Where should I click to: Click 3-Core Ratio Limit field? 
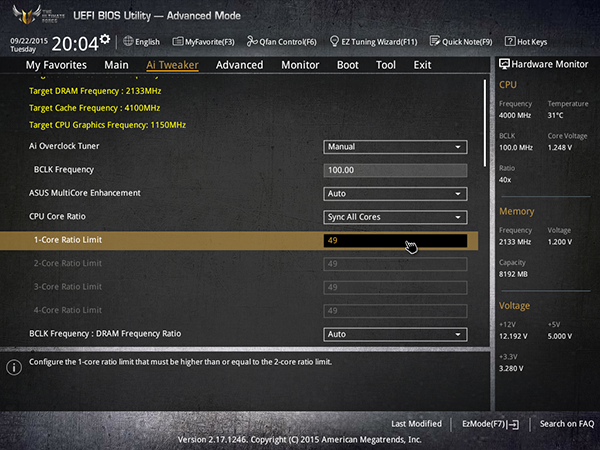pyautogui.click(x=395, y=287)
